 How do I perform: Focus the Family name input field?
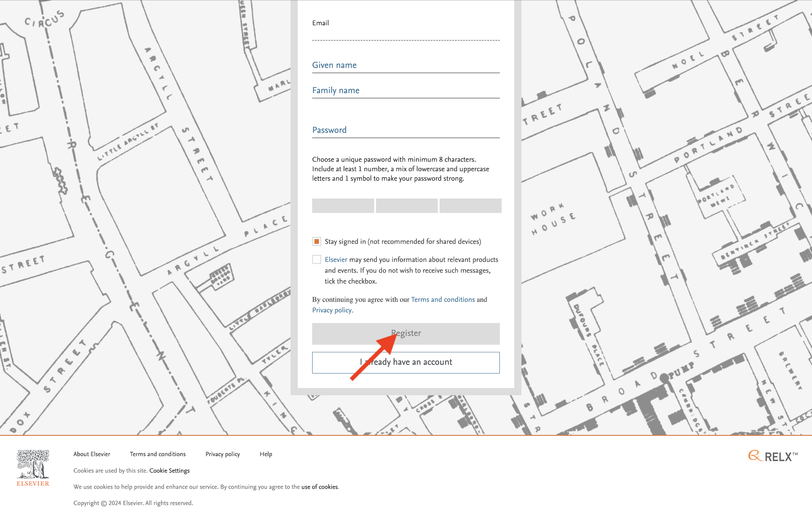tap(406, 91)
